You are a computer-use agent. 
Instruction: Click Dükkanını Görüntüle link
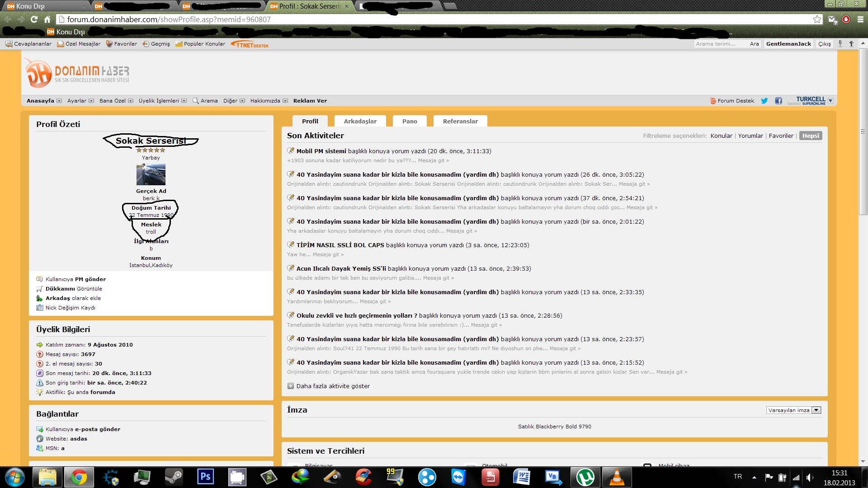pos(74,289)
